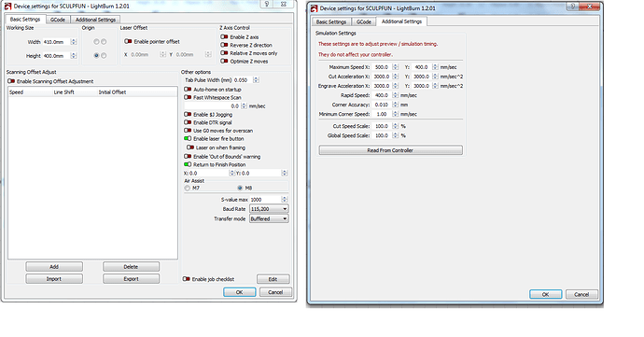This screenshot has height=337, width=644.
Task: Click Cancel in the right window
Action: [x=581, y=294]
